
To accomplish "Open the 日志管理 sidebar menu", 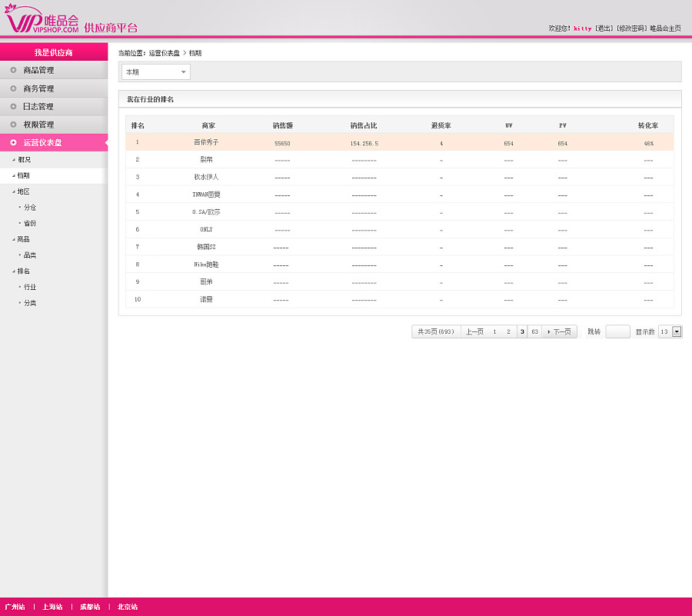I will 54,106.
